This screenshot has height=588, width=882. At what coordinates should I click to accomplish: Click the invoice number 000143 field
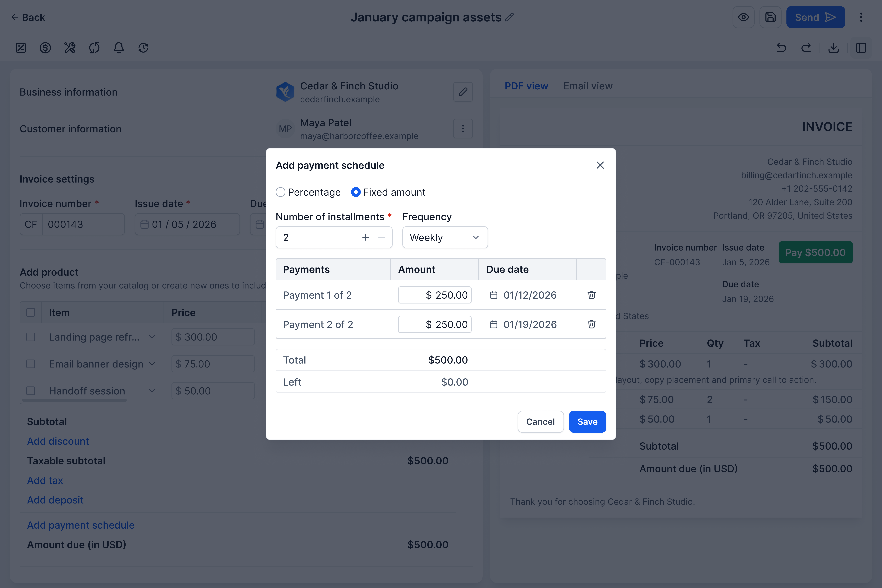pyautogui.click(x=83, y=224)
